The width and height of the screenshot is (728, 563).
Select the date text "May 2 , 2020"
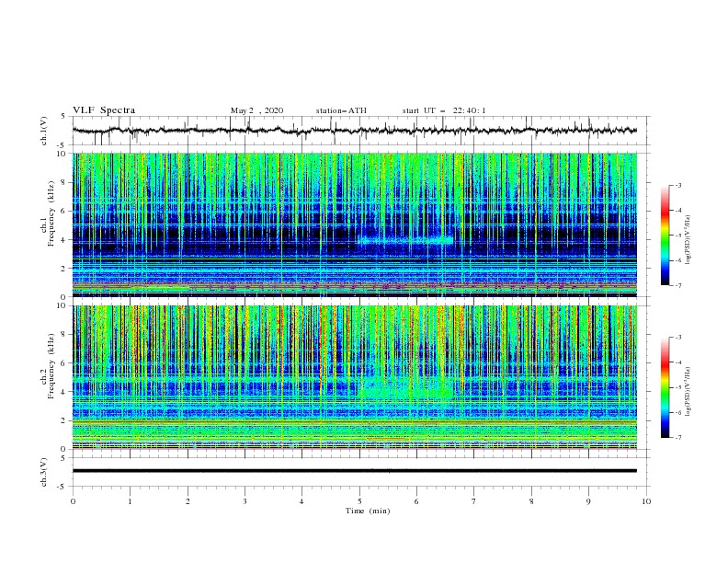click(x=256, y=110)
